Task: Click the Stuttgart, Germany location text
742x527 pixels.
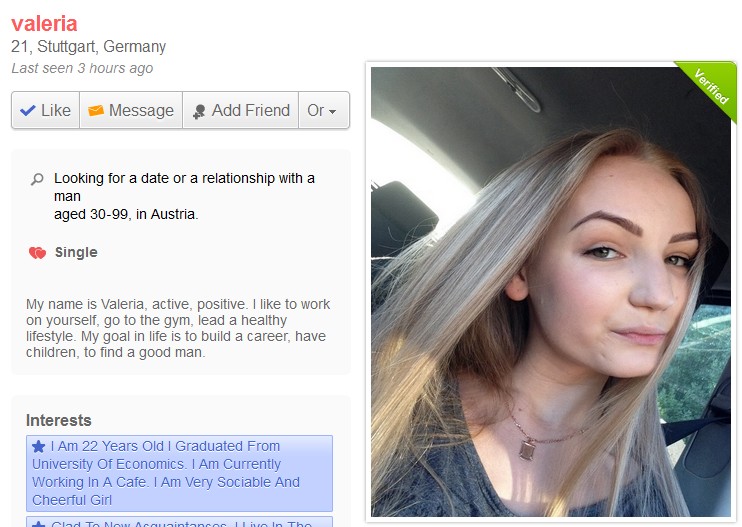Action: tap(101, 46)
